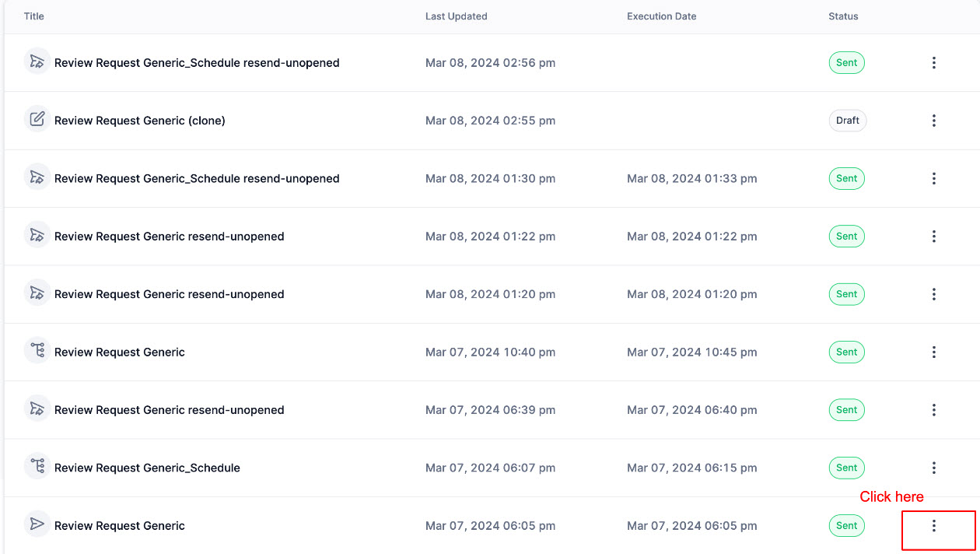Open the kebab menu for the 01:30 pm row
This screenshot has width=980, height=554.
[933, 178]
